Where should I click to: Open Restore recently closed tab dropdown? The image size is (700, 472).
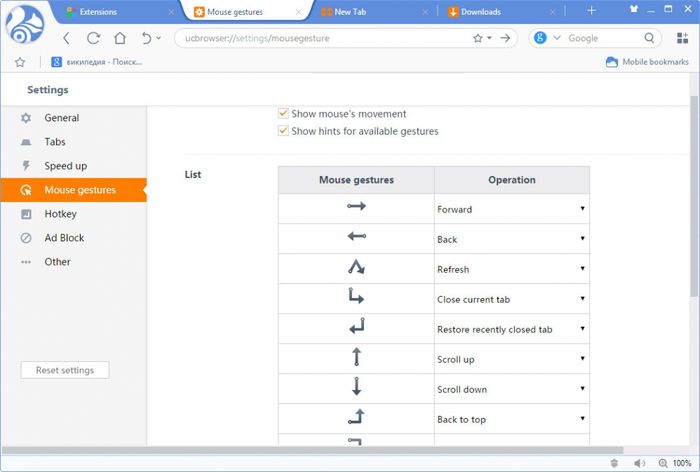[x=512, y=329]
